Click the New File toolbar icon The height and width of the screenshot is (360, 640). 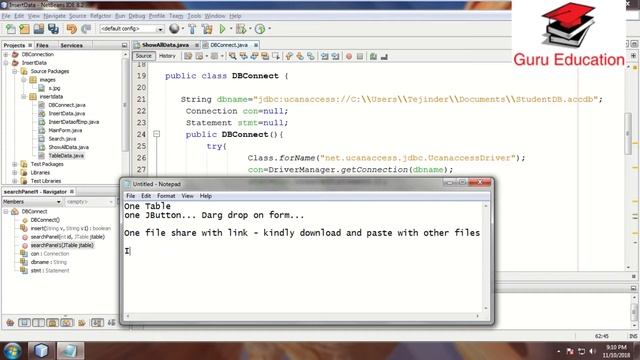pyautogui.click(x=11, y=29)
